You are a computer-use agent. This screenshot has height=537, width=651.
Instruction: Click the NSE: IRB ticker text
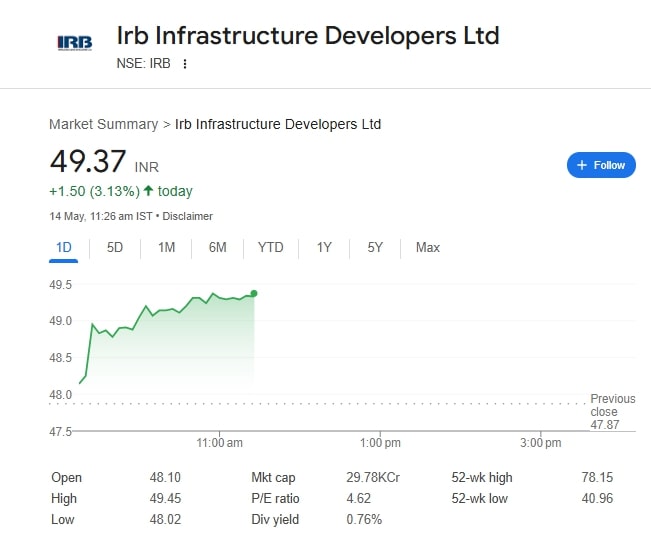click(x=143, y=63)
